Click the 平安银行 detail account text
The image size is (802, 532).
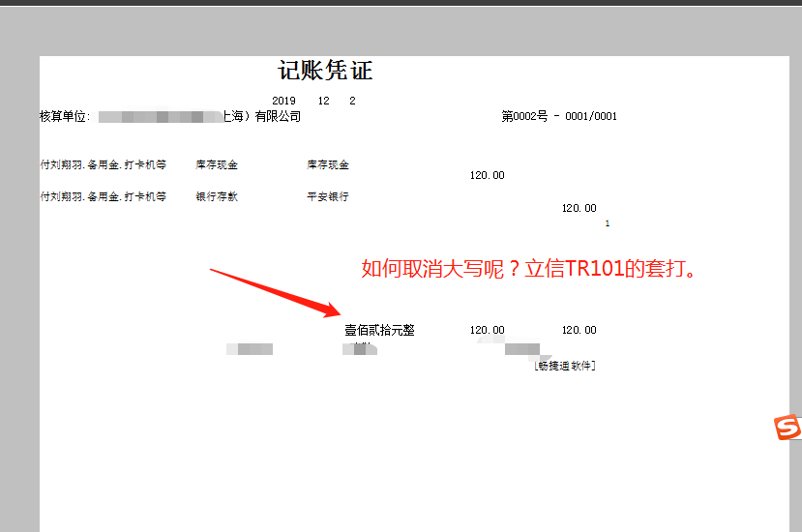(328, 196)
